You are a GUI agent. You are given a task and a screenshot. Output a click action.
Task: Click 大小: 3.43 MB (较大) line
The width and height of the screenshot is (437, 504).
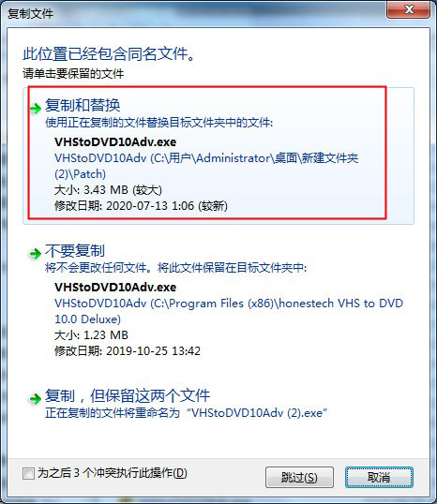pyautogui.click(x=108, y=190)
